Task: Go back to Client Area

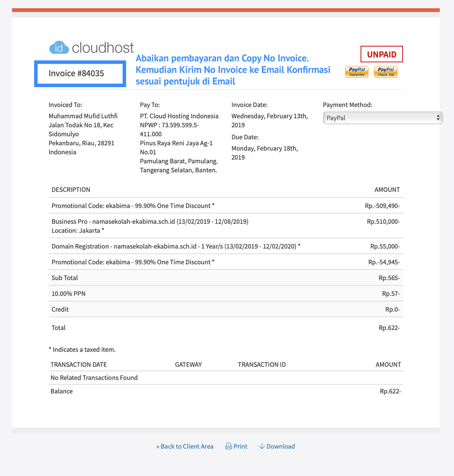Action: coord(185,446)
